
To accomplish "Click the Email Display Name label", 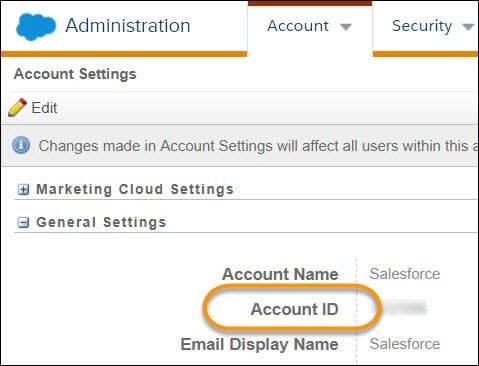I will 259,345.
